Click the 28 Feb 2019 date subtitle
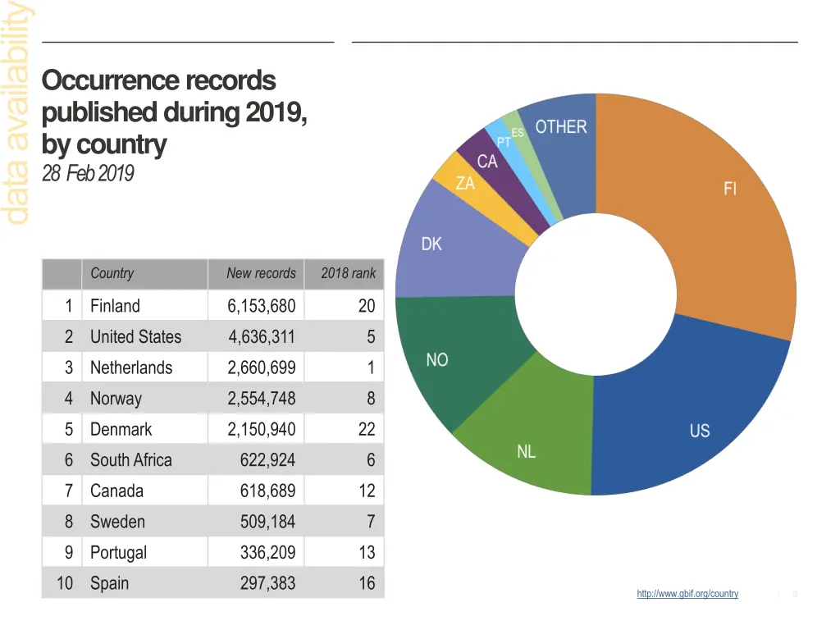 (88, 174)
